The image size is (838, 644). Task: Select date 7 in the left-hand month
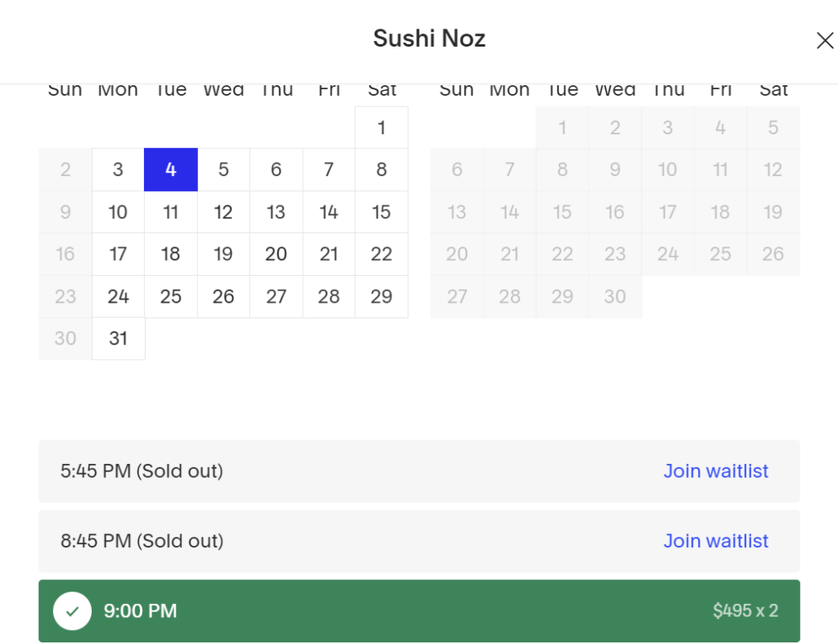pyautogui.click(x=329, y=169)
